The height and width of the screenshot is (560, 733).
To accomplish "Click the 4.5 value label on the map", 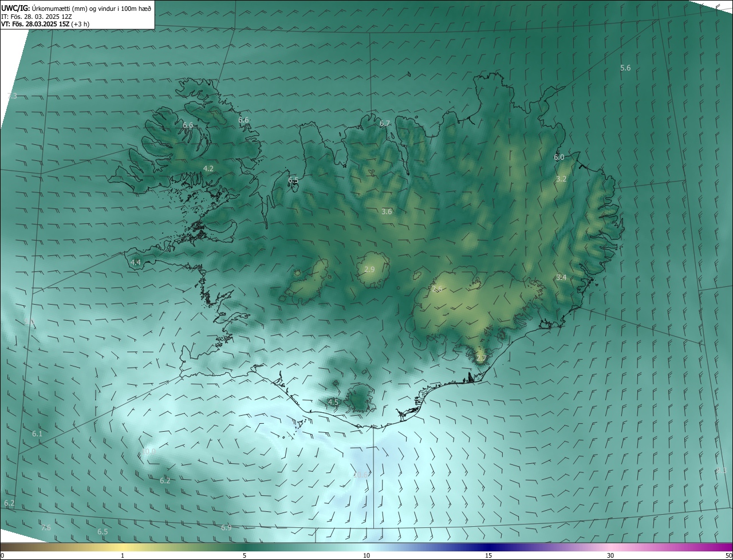I will (333, 403).
